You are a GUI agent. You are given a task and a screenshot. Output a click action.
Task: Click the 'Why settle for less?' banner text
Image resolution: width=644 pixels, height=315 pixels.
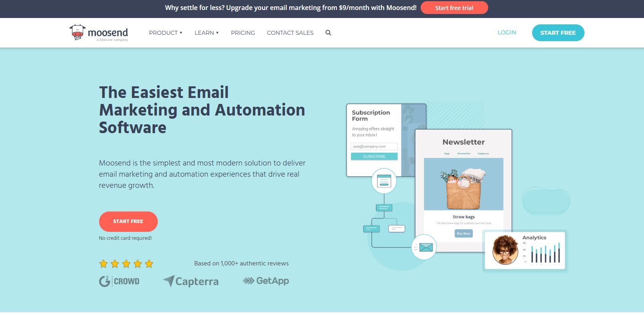tap(291, 8)
